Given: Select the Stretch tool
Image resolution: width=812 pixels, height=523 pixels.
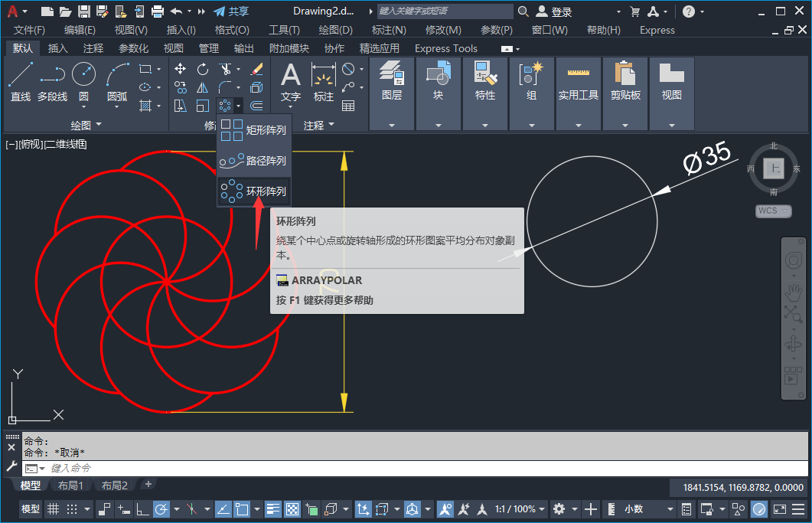Looking at the screenshot, I should 180,106.
